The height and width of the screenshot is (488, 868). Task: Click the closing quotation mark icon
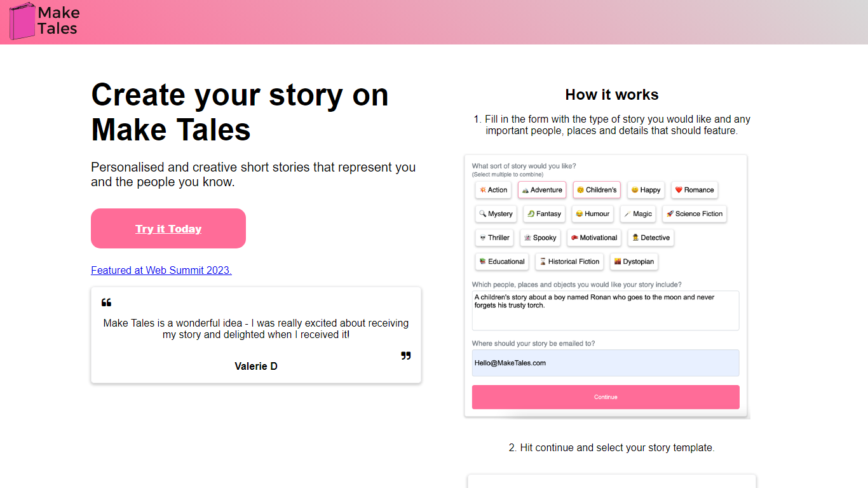406,356
